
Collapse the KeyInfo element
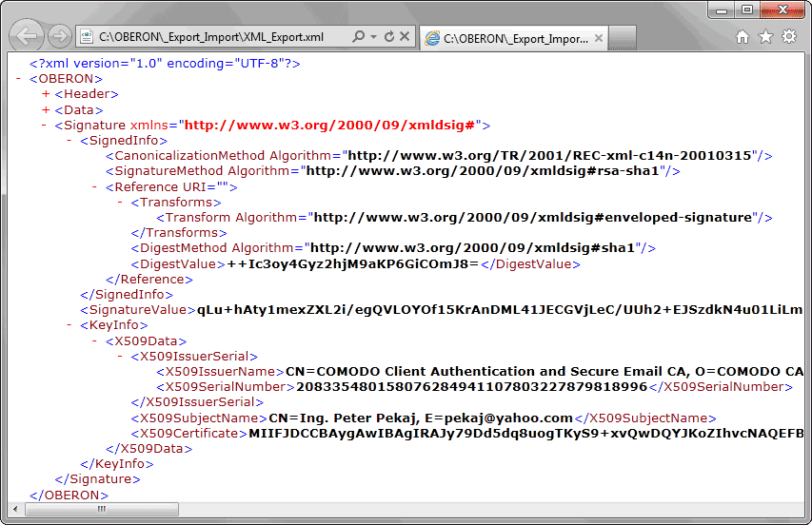coord(70,326)
